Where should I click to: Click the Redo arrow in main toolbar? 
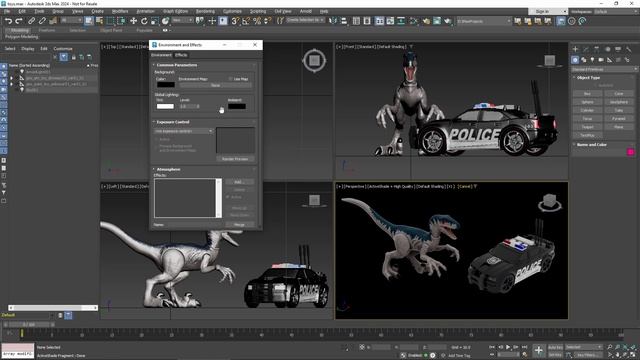click(x=19, y=21)
